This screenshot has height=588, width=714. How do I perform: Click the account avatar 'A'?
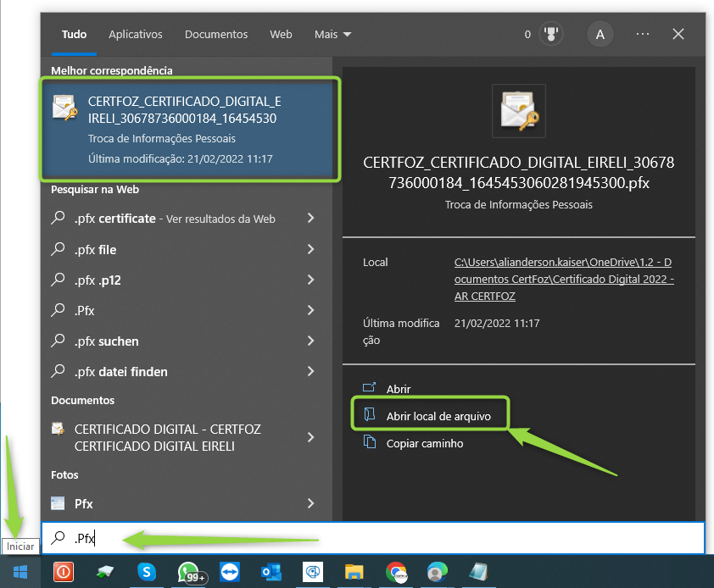[x=600, y=35]
